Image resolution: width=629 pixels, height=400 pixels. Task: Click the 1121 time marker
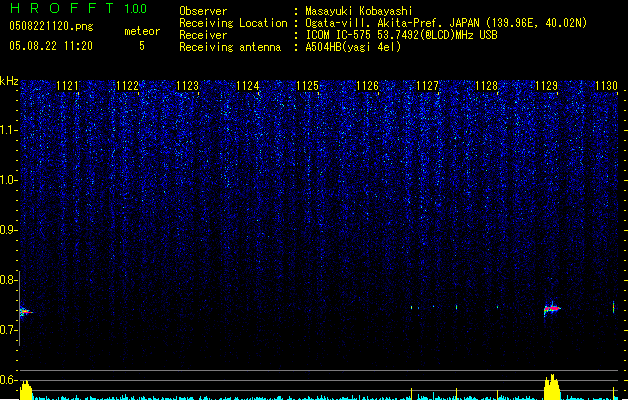click(x=67, y=85)
